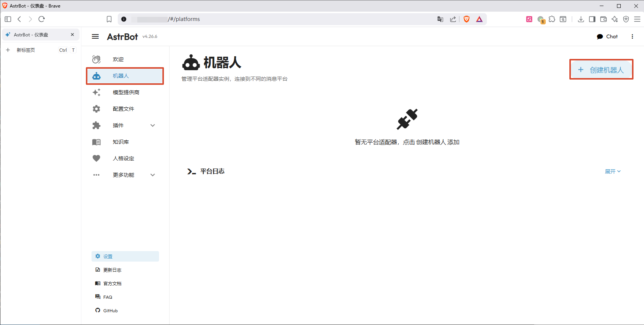View site information icon in address bar
This screenshot has width=644, height=325.
click(124, 19)
